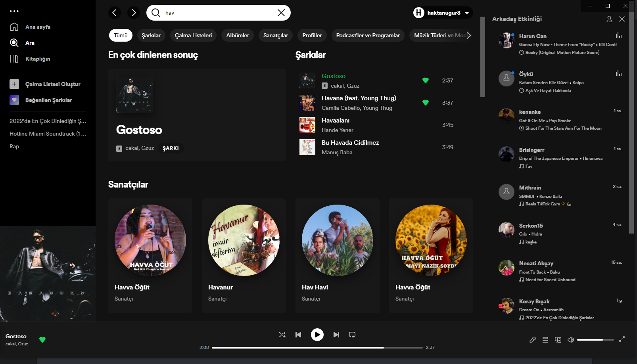Open Serkon15's keşke playlist
The height and width of the screenshot is (364, 637).
pos(531,242)
